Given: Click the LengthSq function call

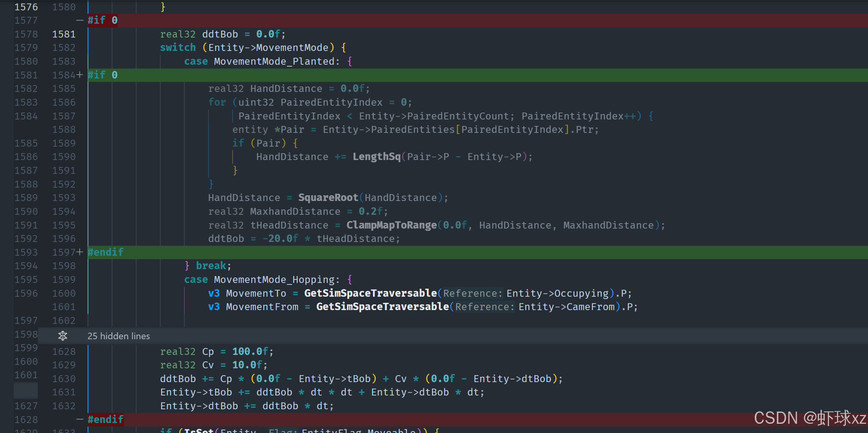Looking at the screenshot, I should (x=376, y=157).
